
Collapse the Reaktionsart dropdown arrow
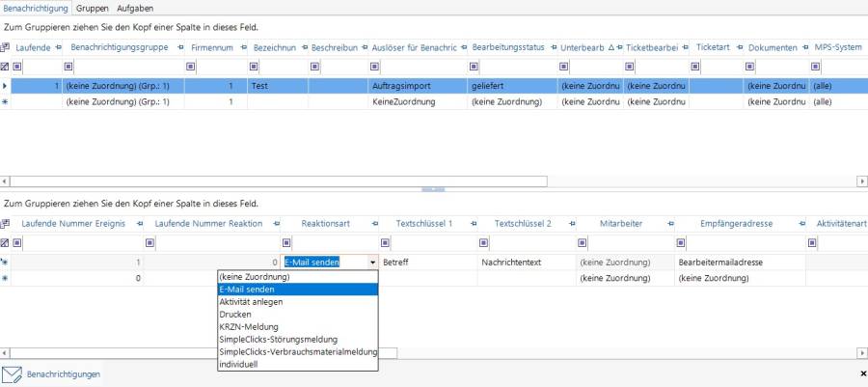coord(372,262)
